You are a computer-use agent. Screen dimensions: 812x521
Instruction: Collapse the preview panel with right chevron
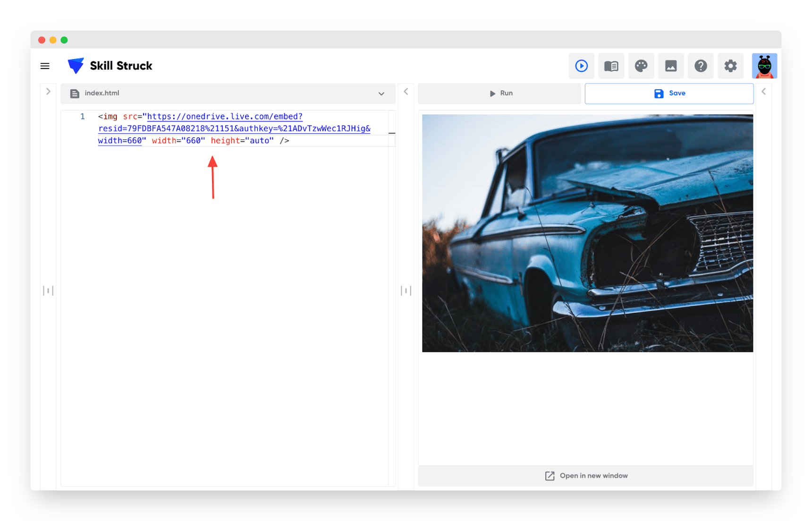coord(763,92)
